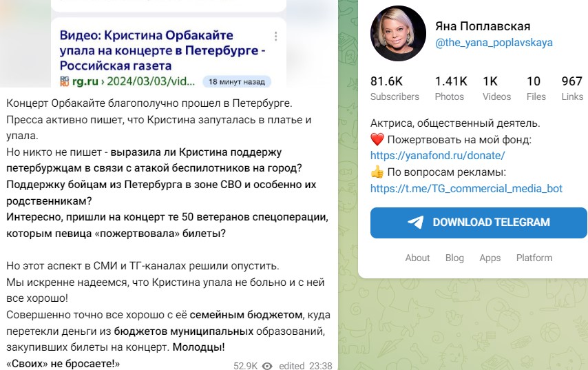
Task: Click the post timestamp 23:38
Action: coord(321,365)
